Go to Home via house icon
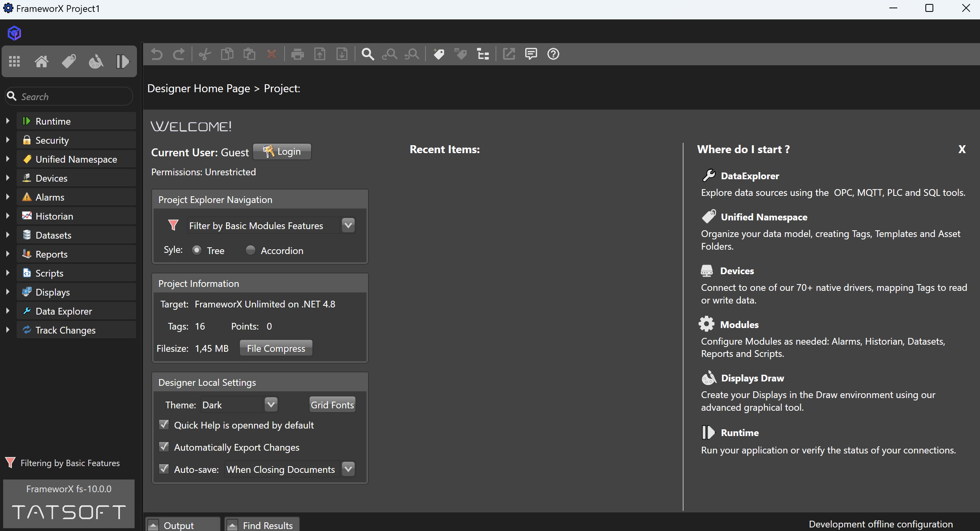 click(42, 61)
